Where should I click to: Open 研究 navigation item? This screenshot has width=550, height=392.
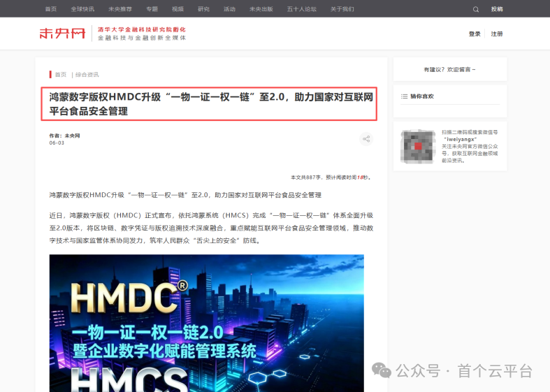tap(203, 9)
